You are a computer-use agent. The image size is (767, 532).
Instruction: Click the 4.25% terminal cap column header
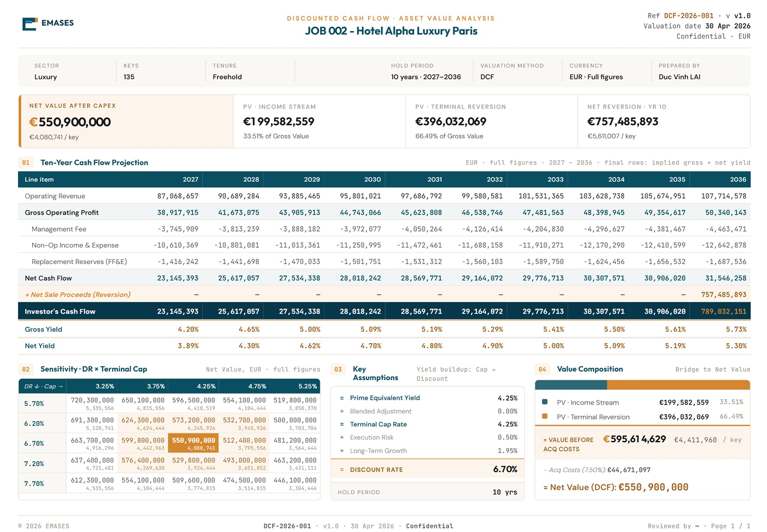(205, 386)
